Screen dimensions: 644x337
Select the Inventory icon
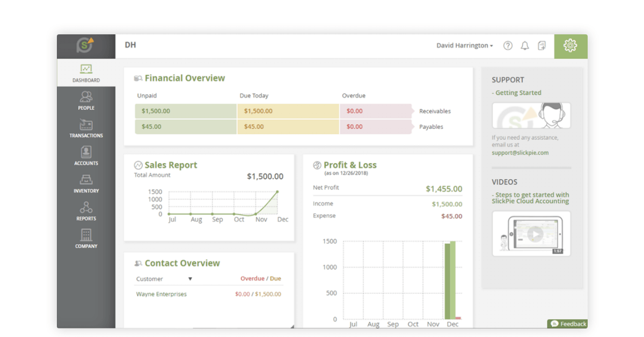click(x=86, y=184)
